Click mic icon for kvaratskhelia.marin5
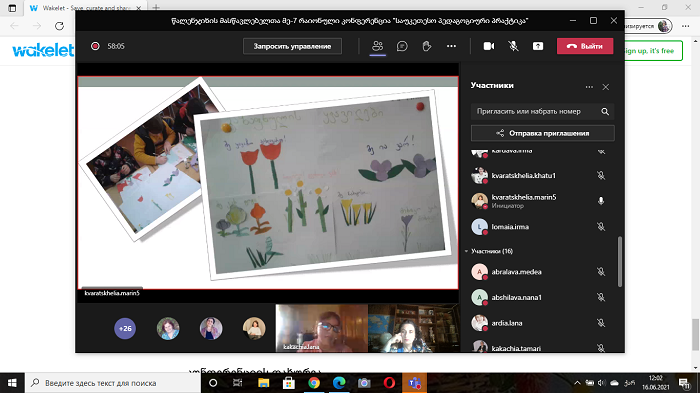The height and width of the screenshot is (393, 700). tap(601, 201)
